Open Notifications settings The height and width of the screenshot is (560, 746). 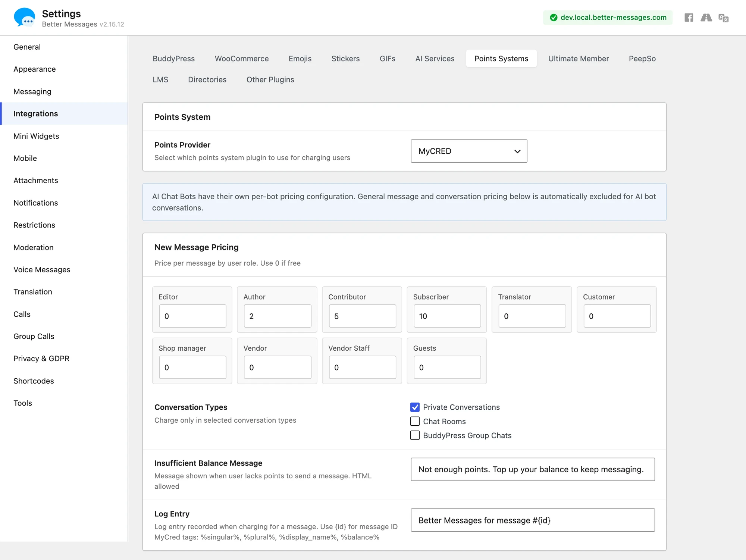(64, 203)
